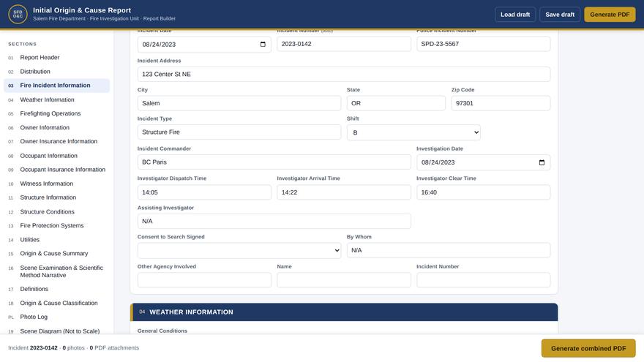Open Investigation Date calendar picker icon
Image resolution: width=644 pixels, height=362 pixels.
(542, 162)
